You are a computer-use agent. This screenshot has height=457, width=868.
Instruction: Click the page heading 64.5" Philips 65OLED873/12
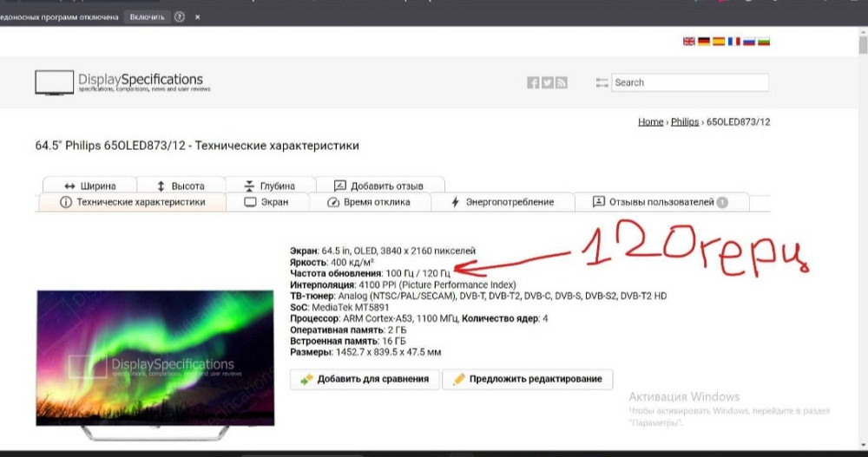point(197,146)
